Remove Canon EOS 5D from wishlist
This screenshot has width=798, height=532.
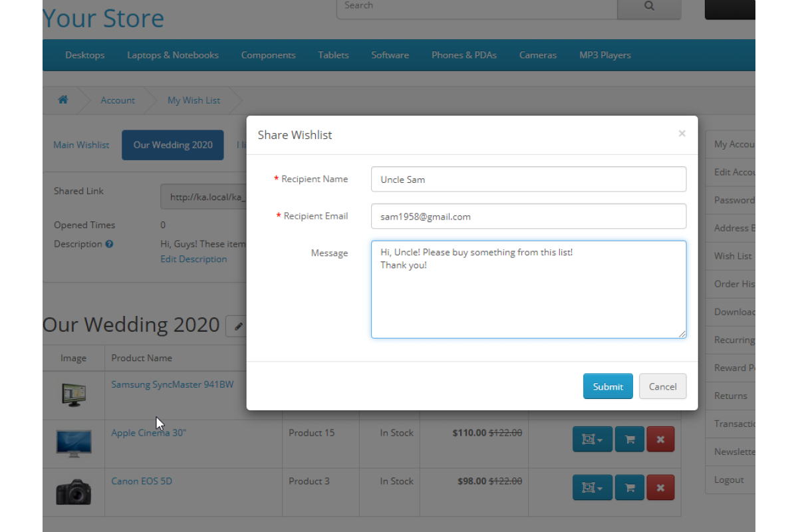[x=660, y=488]
